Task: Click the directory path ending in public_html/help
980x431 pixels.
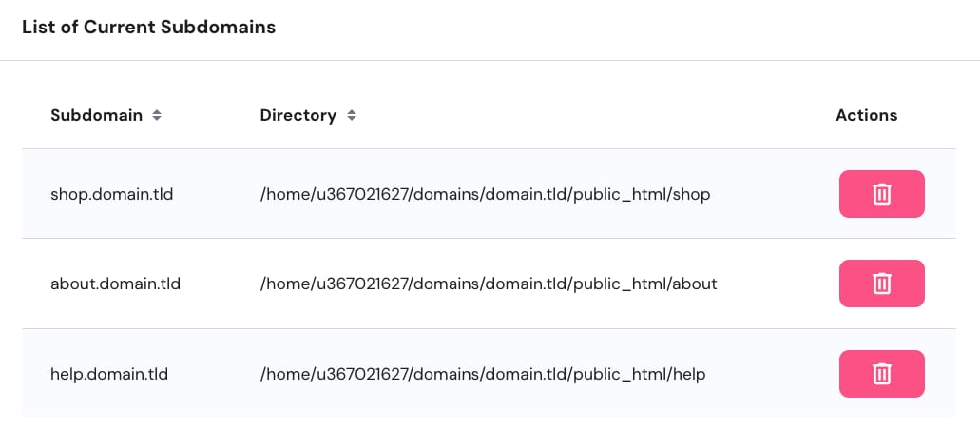Action: [483, 374]
